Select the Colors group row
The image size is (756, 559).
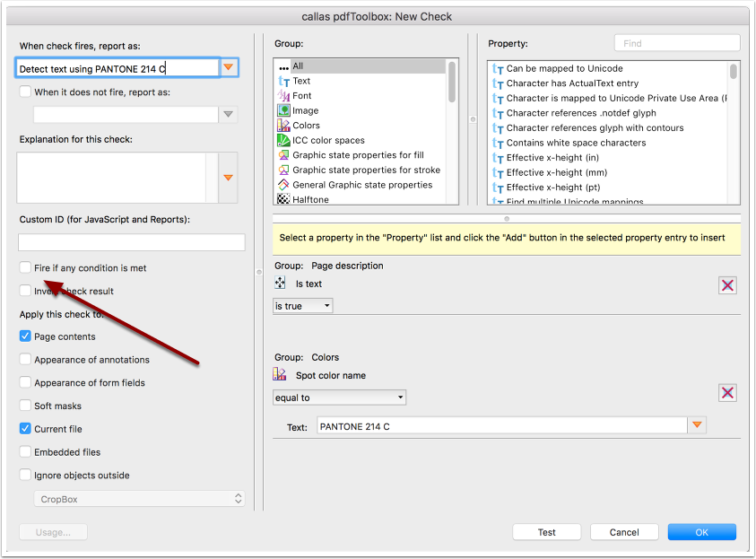point(360,126)
